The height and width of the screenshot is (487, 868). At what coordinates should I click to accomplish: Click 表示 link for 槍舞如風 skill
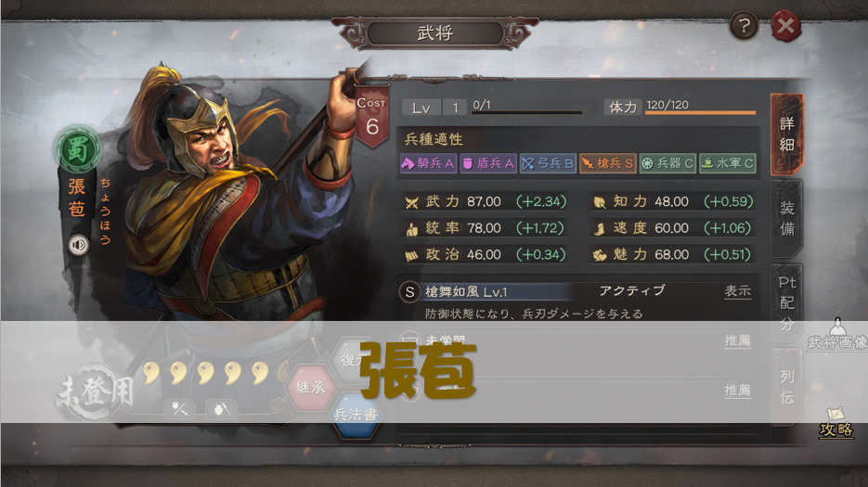pyautogui.click(x=737, y=291)
